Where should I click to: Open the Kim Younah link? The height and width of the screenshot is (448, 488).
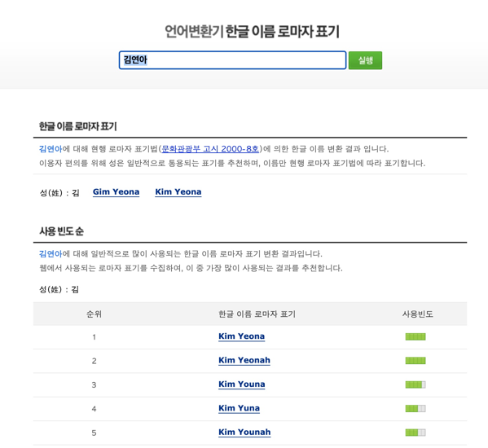coord(244,433)
